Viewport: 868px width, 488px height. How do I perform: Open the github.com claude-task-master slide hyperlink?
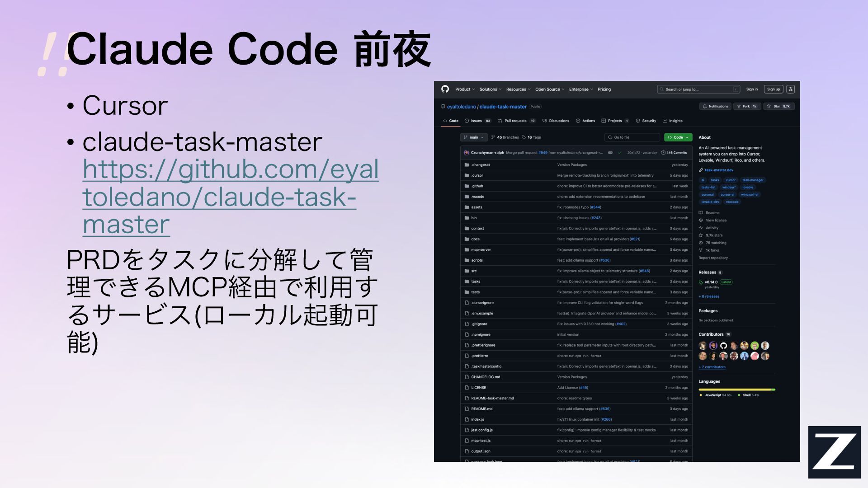click(x=231, y=197)
